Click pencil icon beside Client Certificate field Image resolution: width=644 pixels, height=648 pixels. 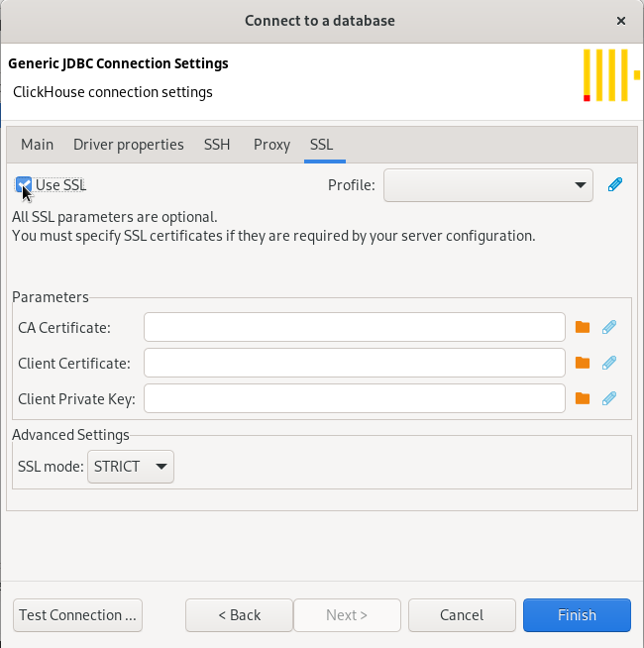[609, 363]
